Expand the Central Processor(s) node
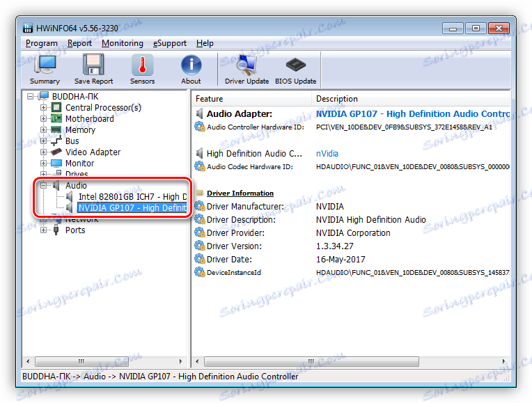The image size is (532, 403). tap(43, 107)
